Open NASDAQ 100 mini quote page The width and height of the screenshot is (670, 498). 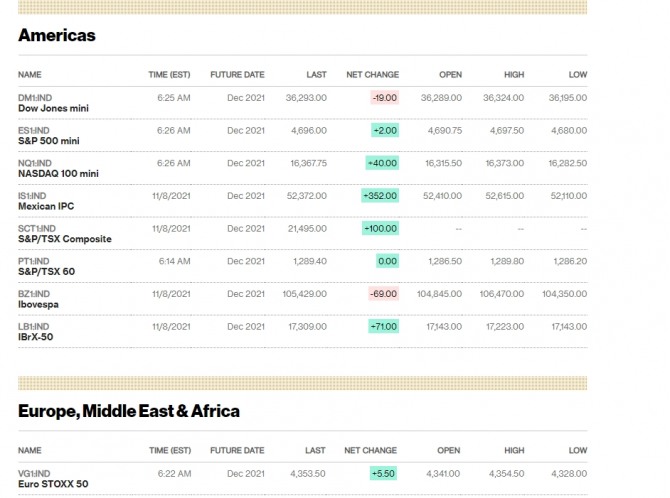[58, 174]
